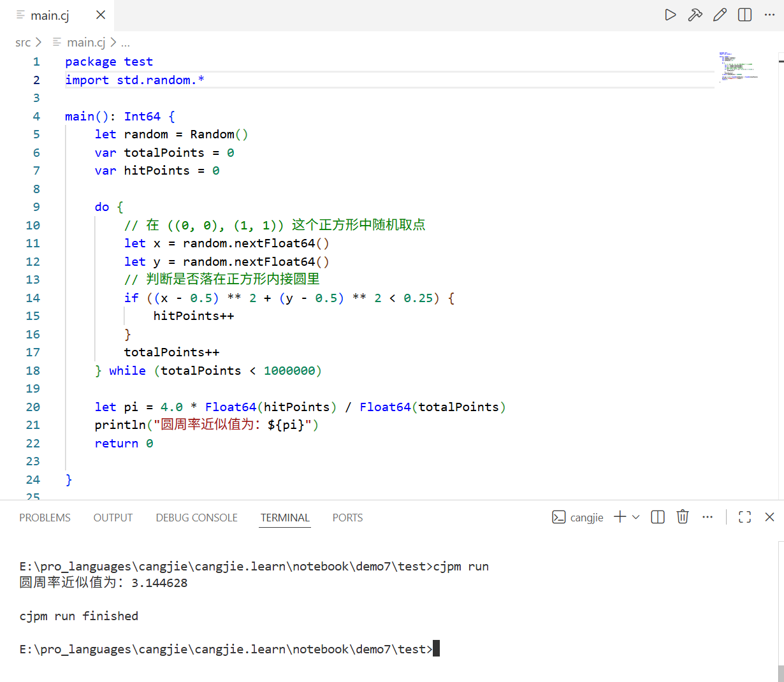
Task: Click the println statement on line 21
Action: coord(207,424)
